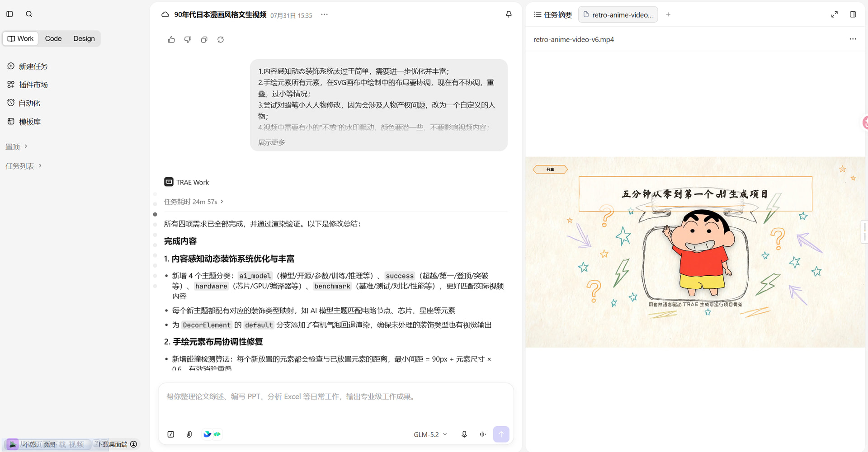Click the benchmark code tag

click(x=332, y=286)
